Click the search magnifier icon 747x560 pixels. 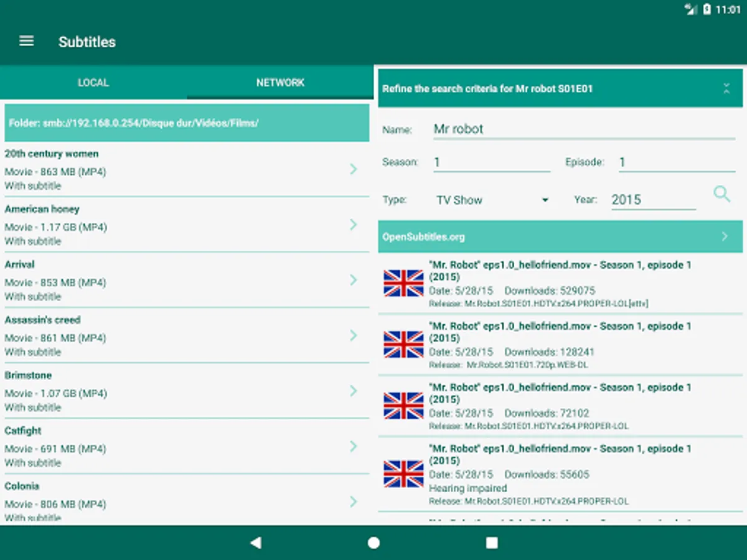pos(721,194)
